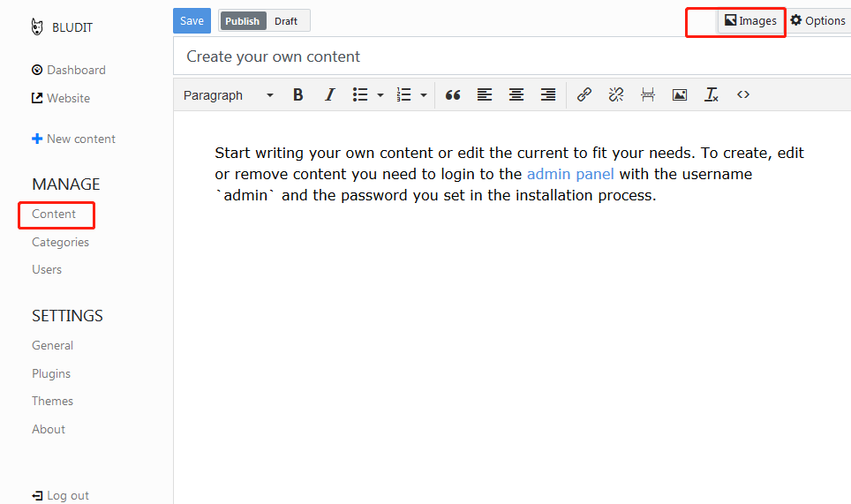Viewport: 851px width, 504px height.
Task: Insert an image from the editor toolbar
Action: click(680, 95)
